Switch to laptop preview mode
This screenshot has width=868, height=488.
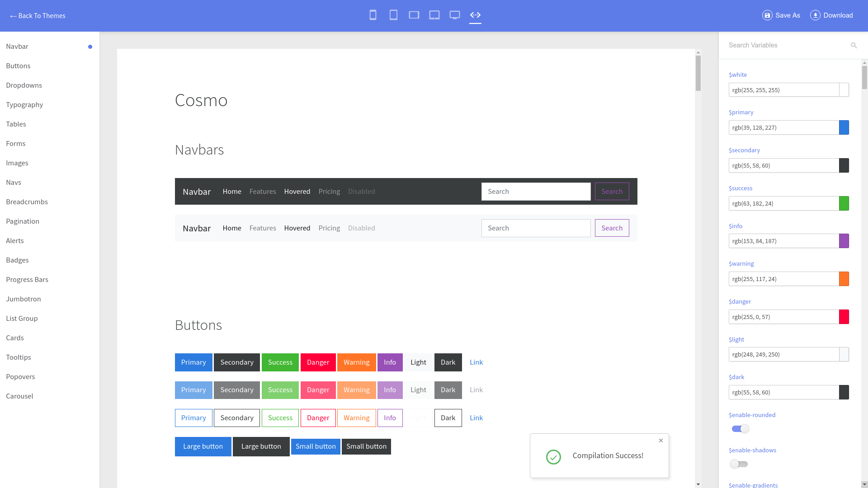(434, 15)
